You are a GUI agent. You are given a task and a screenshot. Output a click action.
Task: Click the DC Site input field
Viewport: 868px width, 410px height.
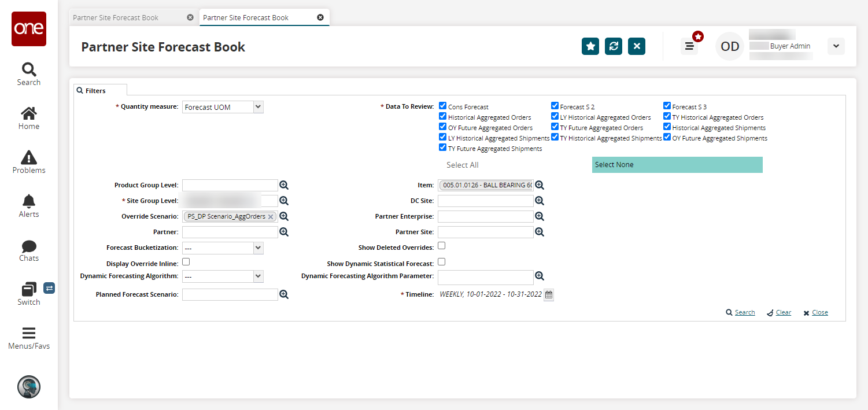point(485,201)
